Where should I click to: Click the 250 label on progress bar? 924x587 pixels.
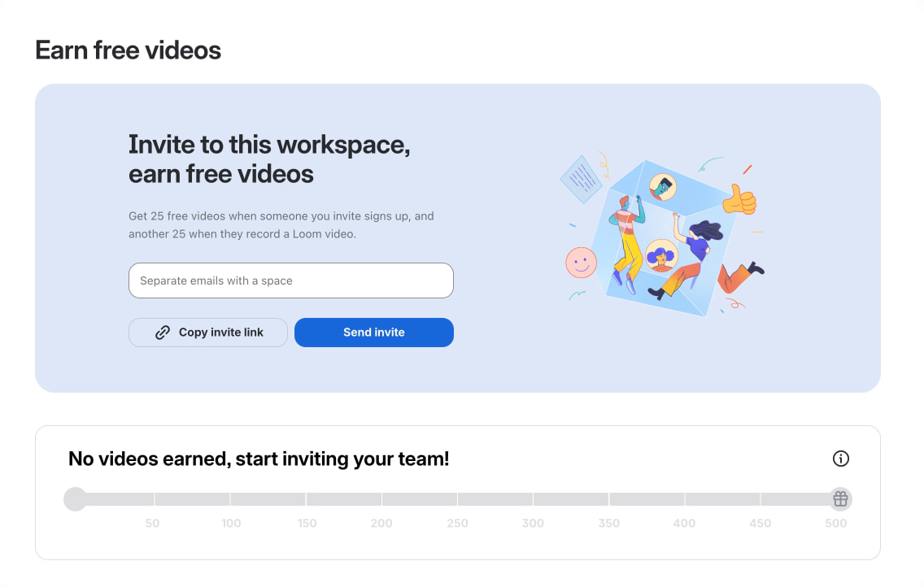coord(457,523)
